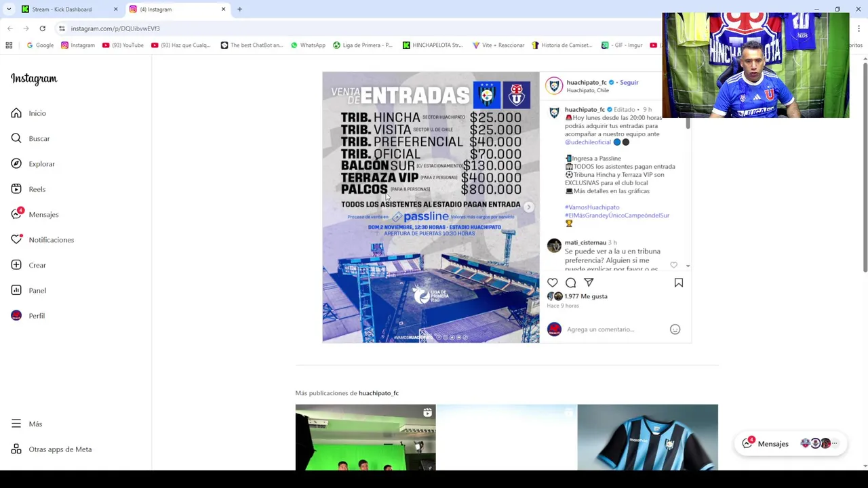868x488 pixels.
Task: Open Notificaciones panel
Action: coord(42,240)
